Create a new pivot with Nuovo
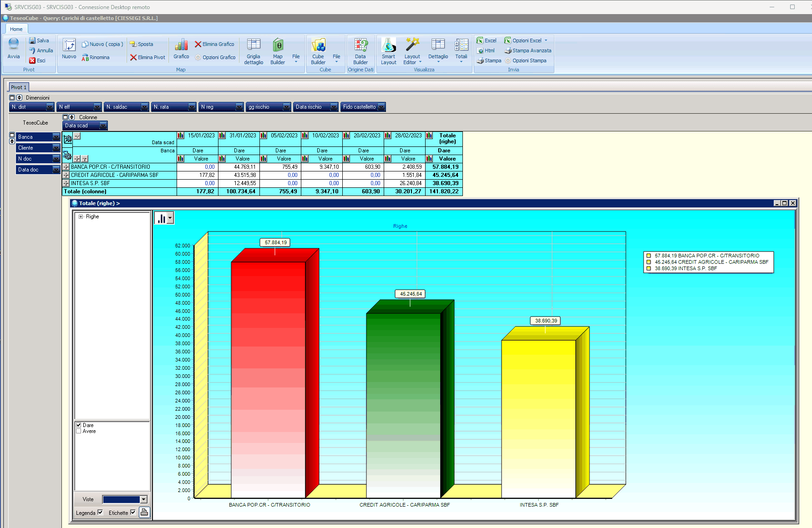The width and height of the screenshot is (812, 528). 69,49
